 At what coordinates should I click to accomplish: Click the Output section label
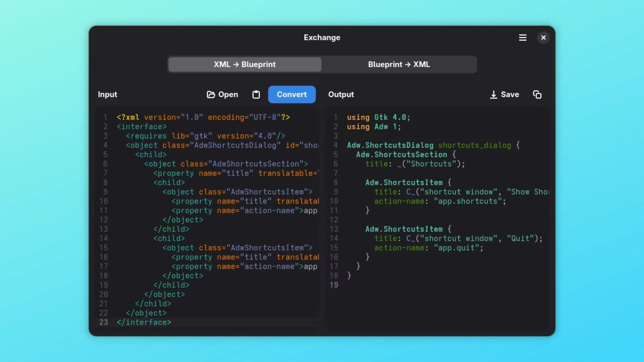(341, 95)
